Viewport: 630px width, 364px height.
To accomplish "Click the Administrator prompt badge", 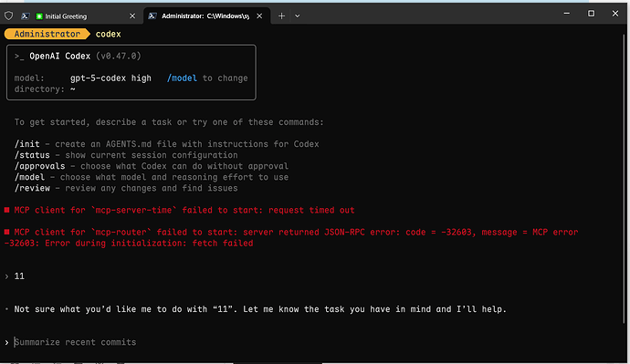I will coord(47,34).
